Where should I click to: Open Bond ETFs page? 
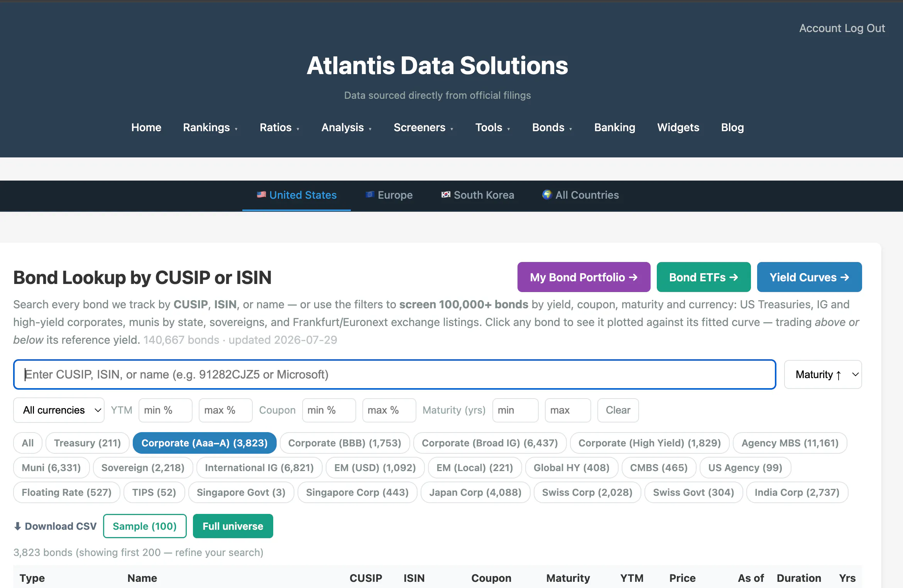(703, 277)
